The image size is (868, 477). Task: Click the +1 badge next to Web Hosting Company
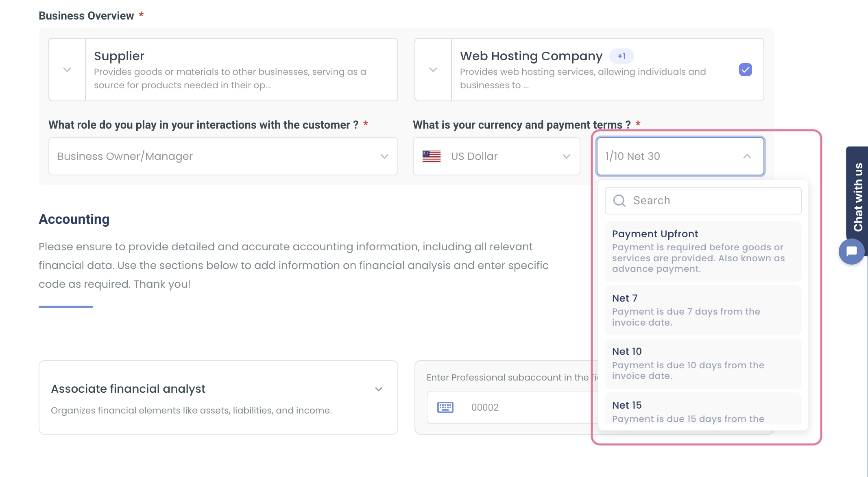click(x=621, y=56)
